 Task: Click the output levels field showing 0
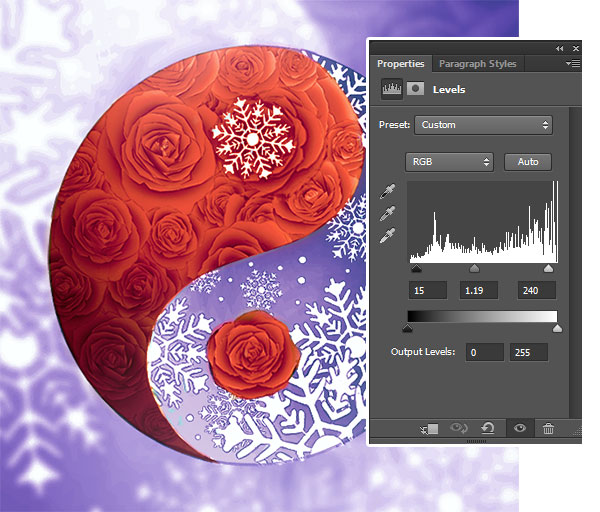484,352
